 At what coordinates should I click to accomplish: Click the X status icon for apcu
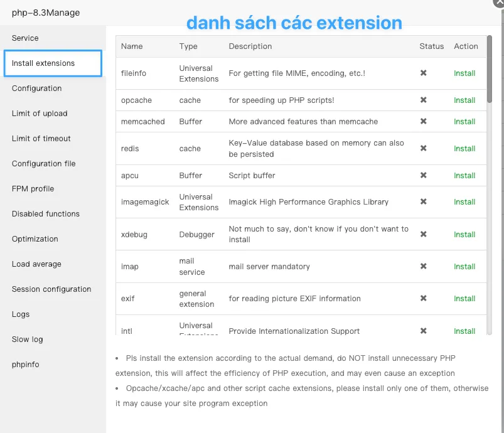(x=424, y=176)
